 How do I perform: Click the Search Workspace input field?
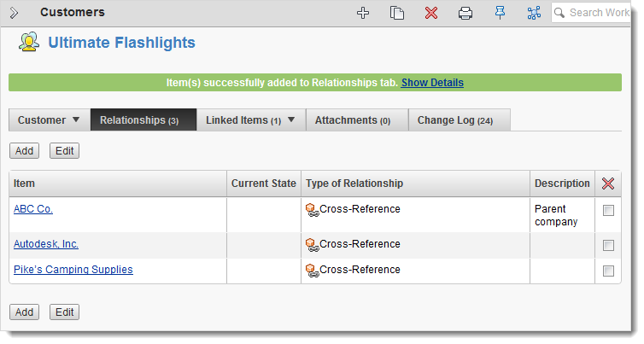tap(591, 13)
